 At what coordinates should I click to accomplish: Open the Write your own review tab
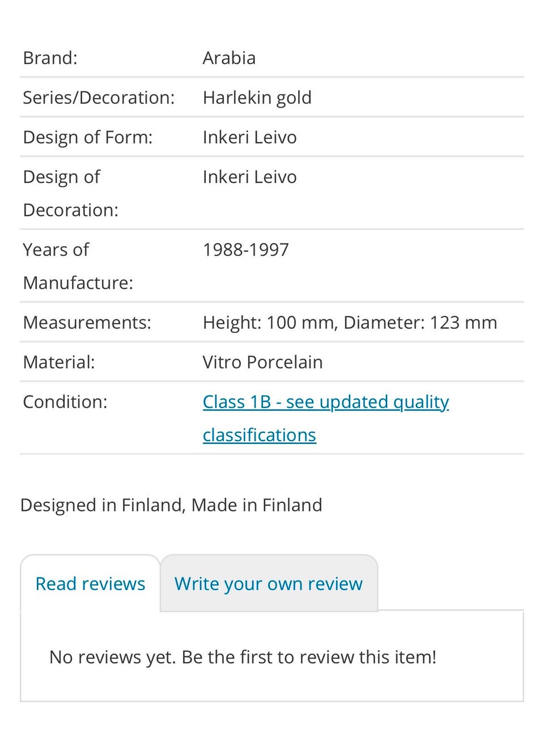pyautogui.click(x=268, y=584)
